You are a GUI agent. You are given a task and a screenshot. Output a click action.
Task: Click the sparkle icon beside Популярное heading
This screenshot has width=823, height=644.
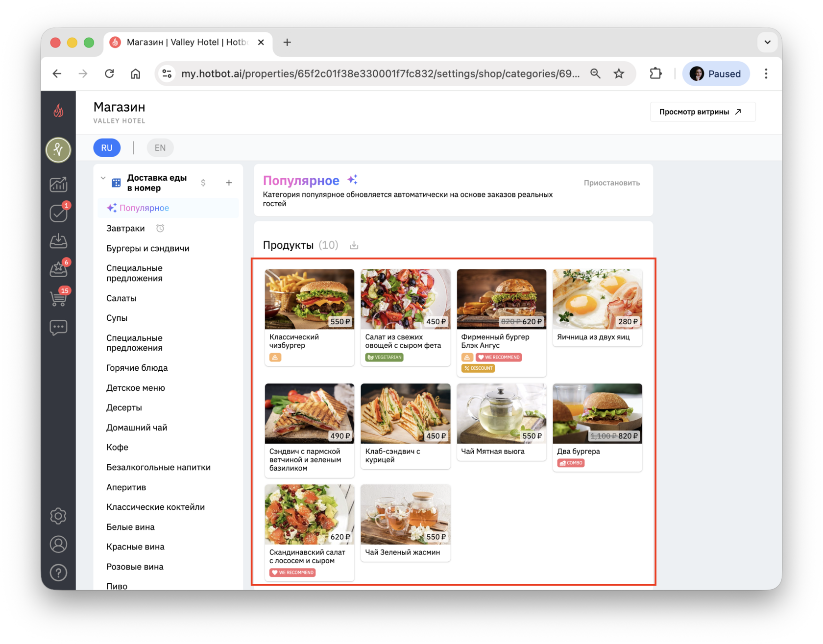(x=353, y=180)
